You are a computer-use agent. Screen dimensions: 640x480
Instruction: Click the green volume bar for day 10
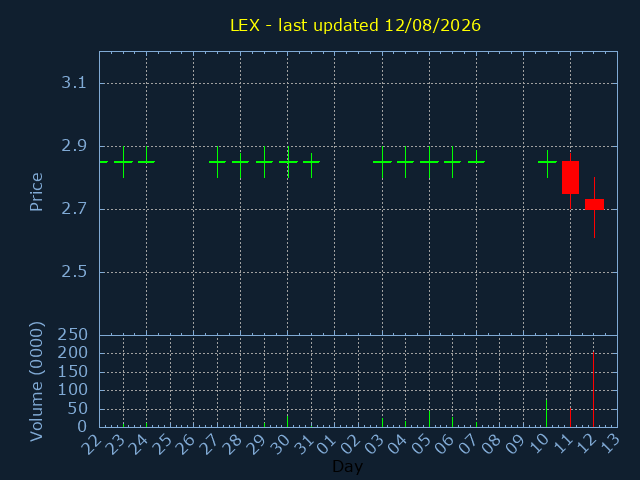click(547, 413)
